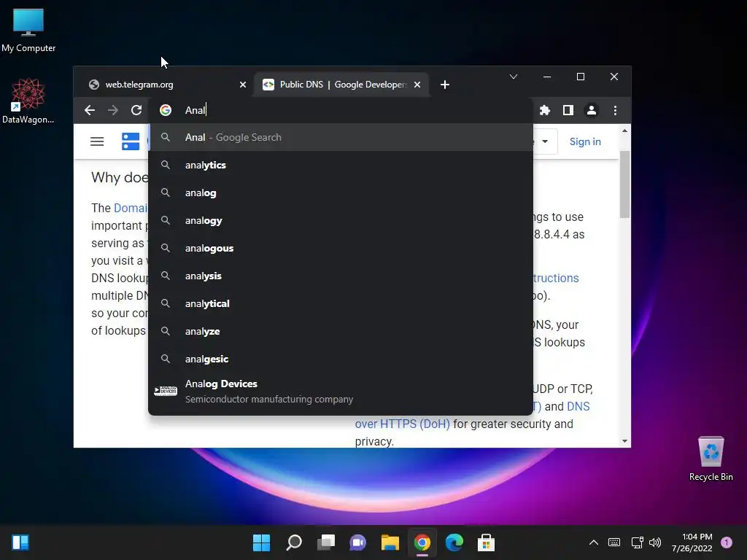This screenshot has height=560, width=747.
Task: Open Microsoft Store from taskbar
Action: (x=486, y=542)
